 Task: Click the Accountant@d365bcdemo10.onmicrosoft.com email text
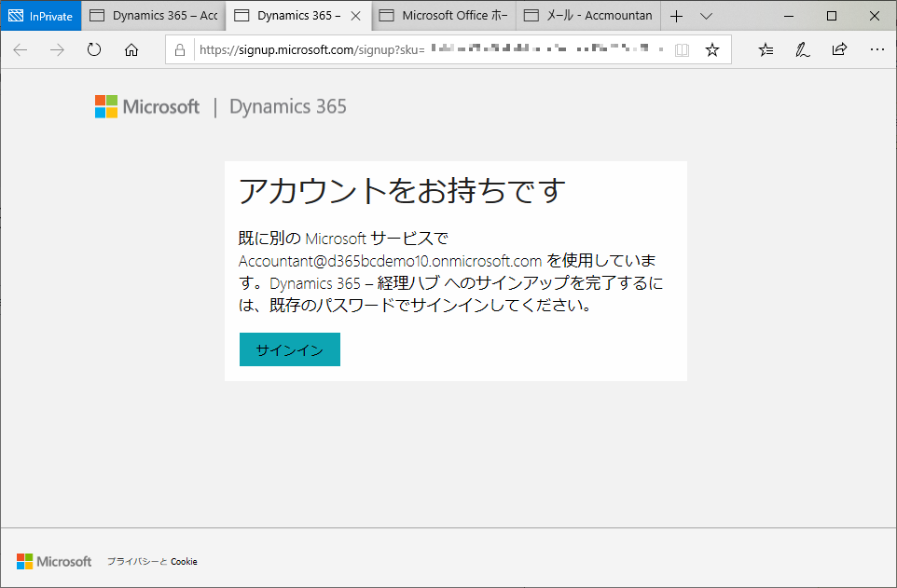[390, 262]
